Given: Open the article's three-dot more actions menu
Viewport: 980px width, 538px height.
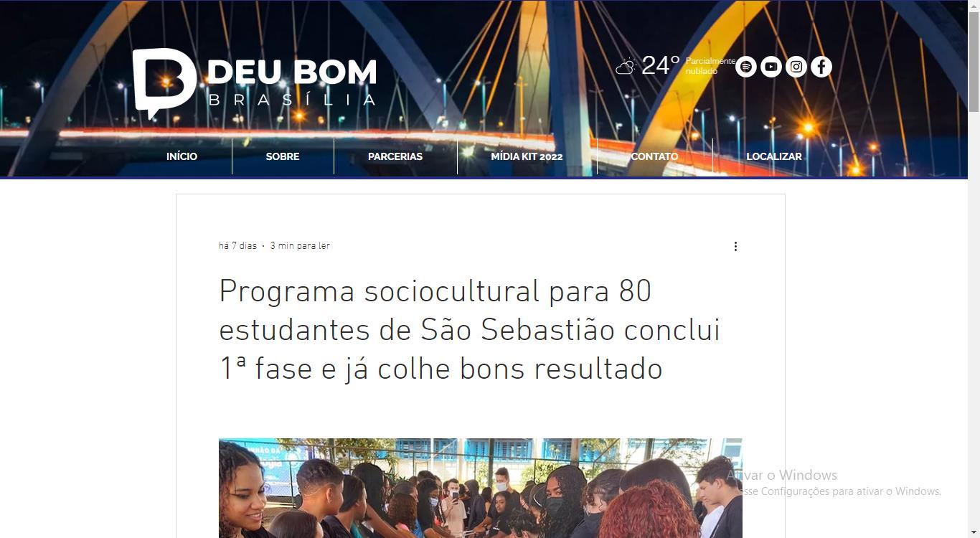Looking at the screenshot, I should coord(735,246).
